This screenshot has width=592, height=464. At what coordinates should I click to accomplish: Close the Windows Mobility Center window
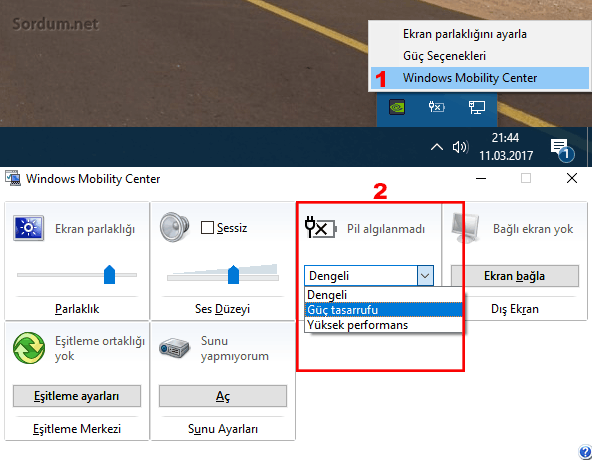click(572, 178)
